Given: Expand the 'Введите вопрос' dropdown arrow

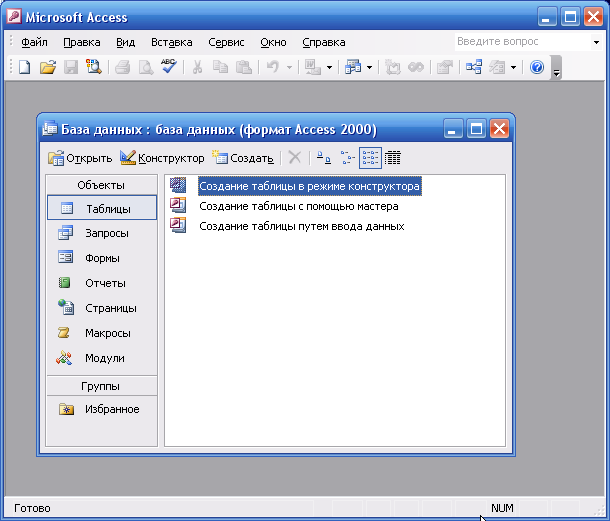Looking at the screenshot, I should [x=596, y=42].
